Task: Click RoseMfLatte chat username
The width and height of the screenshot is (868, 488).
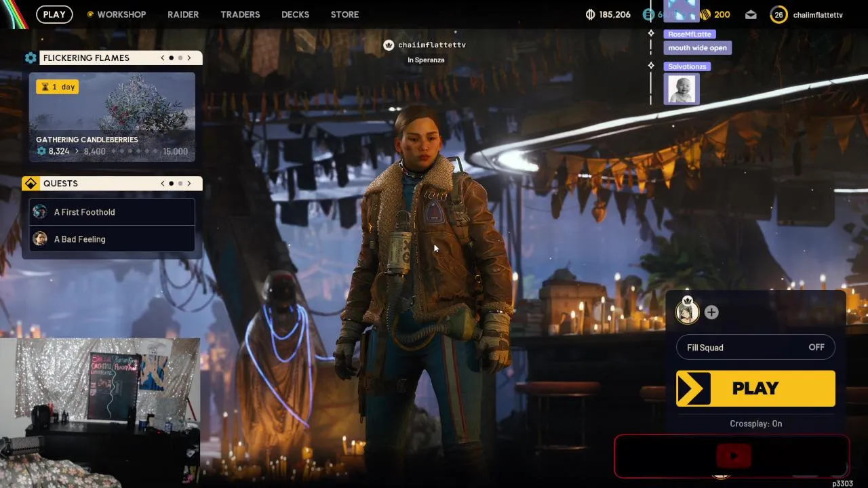Action: click(690, 34)
